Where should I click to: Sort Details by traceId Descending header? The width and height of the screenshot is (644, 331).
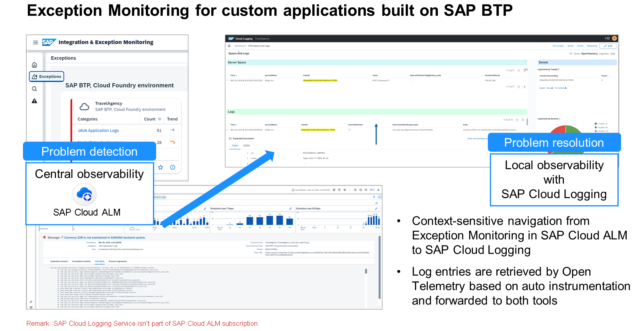point(549,76)
